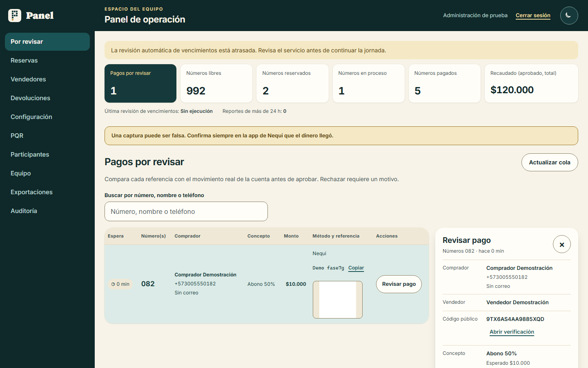Open Auditoría in sidebar
The width and height of the screenshot is (588, 368).
(x=47, y=211)
